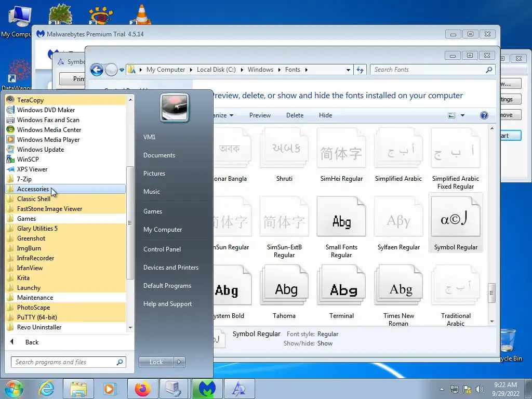
Task: Select Small Fonts Regular font
Action: [x=341, y=227]
